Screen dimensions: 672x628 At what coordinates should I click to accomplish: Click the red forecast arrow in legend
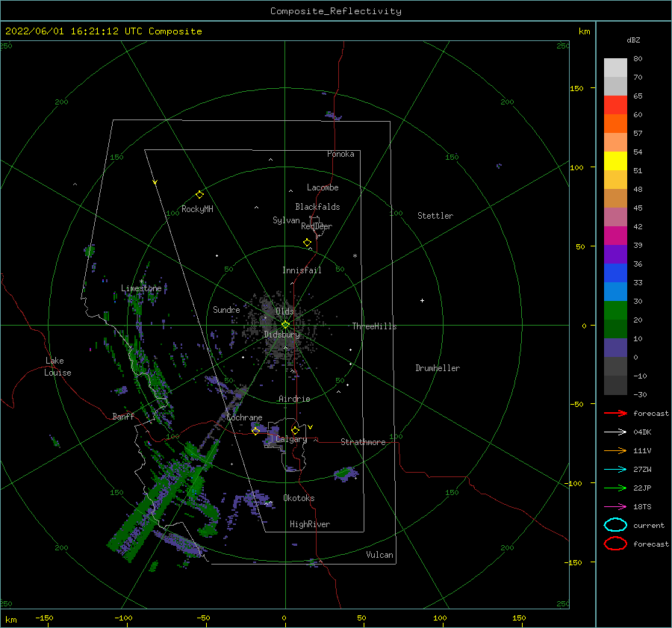[615, 413]
